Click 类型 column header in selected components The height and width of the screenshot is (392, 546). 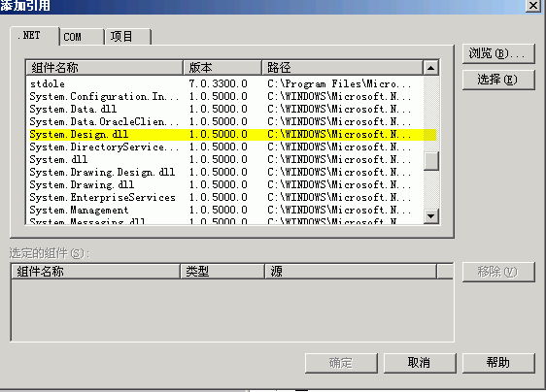(x=222, y=272)
